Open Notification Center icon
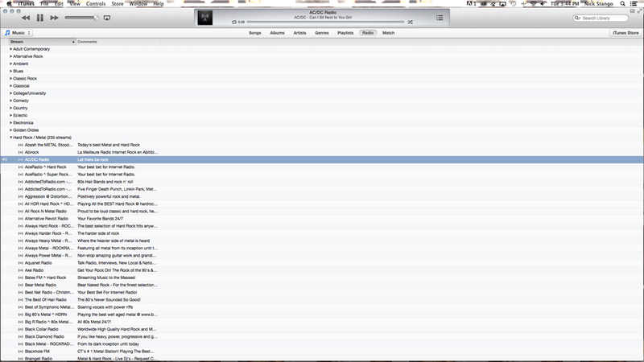The height and width of the screenshot is (362, 644). (x=634, y=4)
